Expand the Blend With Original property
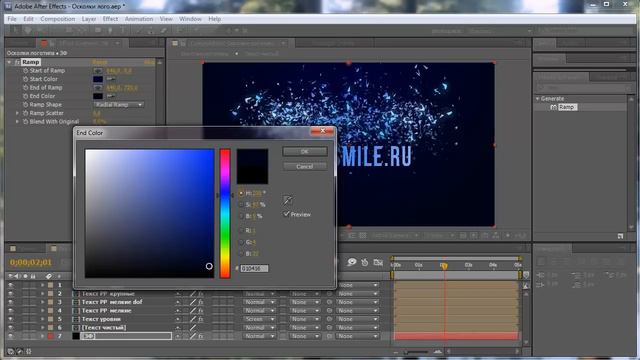The image size is (640, 360). pos(17,122)
